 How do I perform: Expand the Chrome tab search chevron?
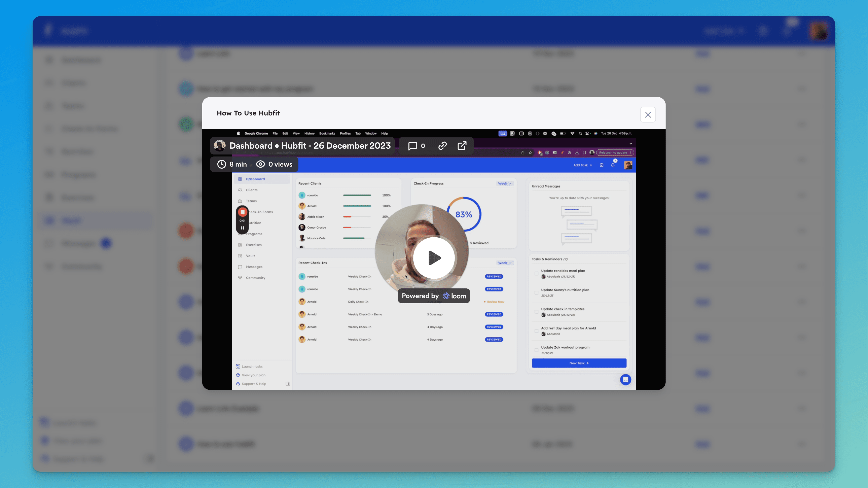click(631, 144)
